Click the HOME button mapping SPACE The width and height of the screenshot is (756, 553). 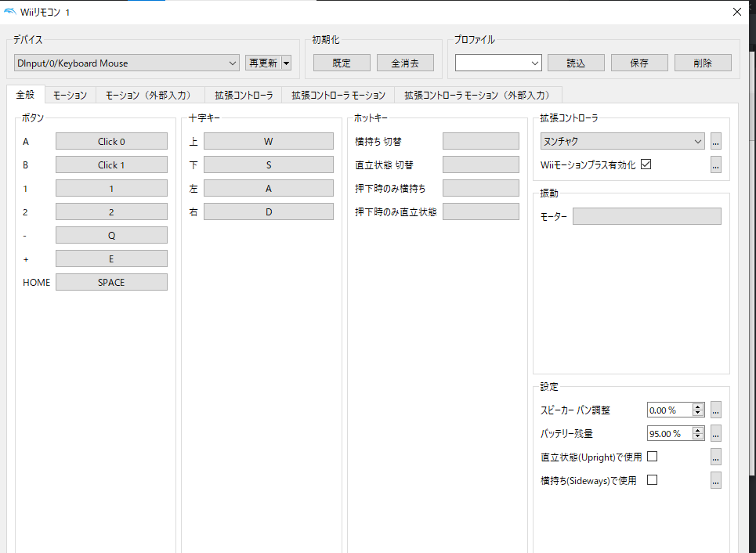[x=111, y=283]
